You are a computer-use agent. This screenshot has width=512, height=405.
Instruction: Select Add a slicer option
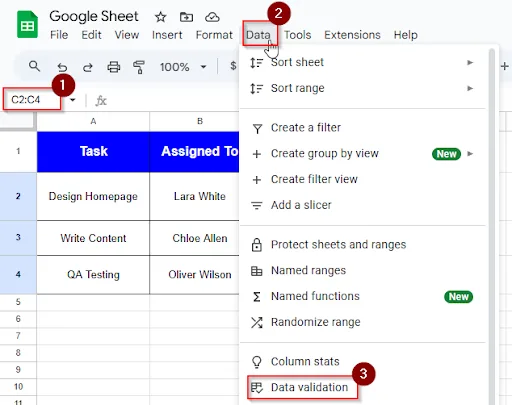coord(362,205)
